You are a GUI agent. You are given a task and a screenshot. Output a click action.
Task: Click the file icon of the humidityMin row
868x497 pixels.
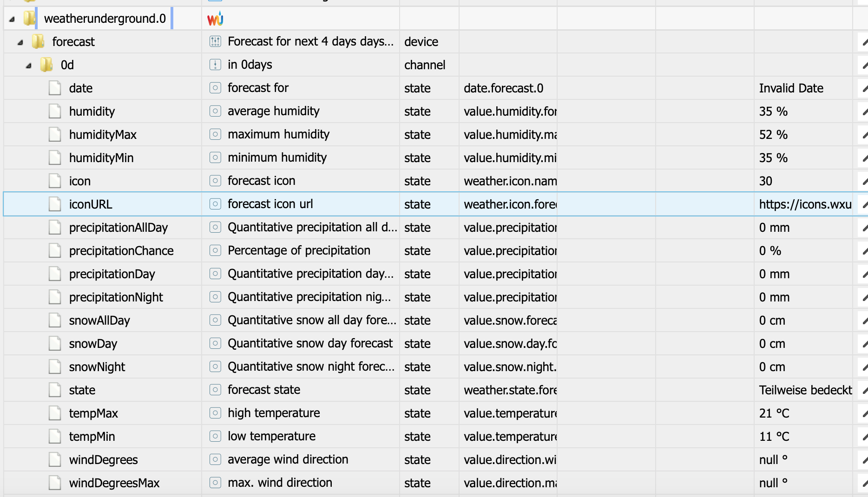click(55, 157)
